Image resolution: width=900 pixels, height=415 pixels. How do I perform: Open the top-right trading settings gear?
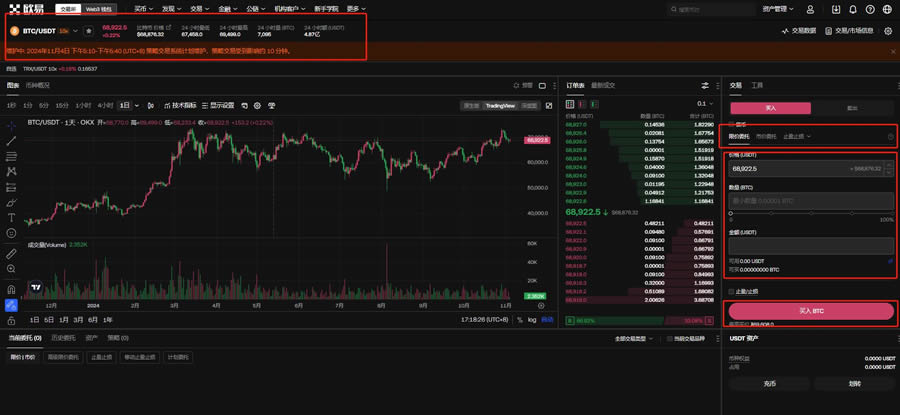pyautogui.click(x=888, y=31)
